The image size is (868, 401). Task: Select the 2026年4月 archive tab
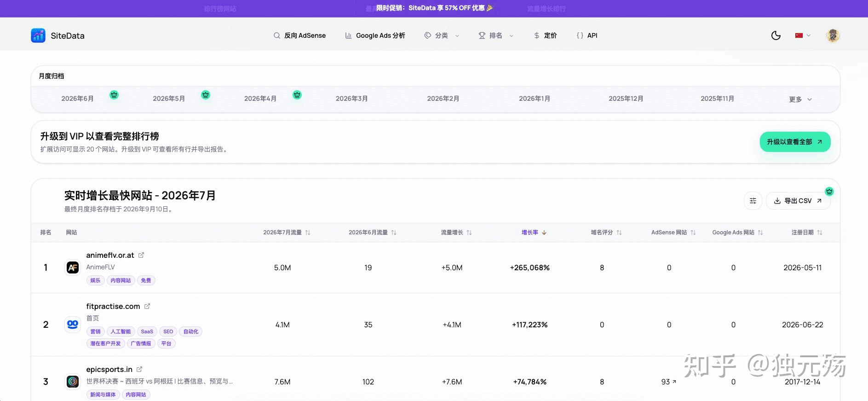point(260,99)
